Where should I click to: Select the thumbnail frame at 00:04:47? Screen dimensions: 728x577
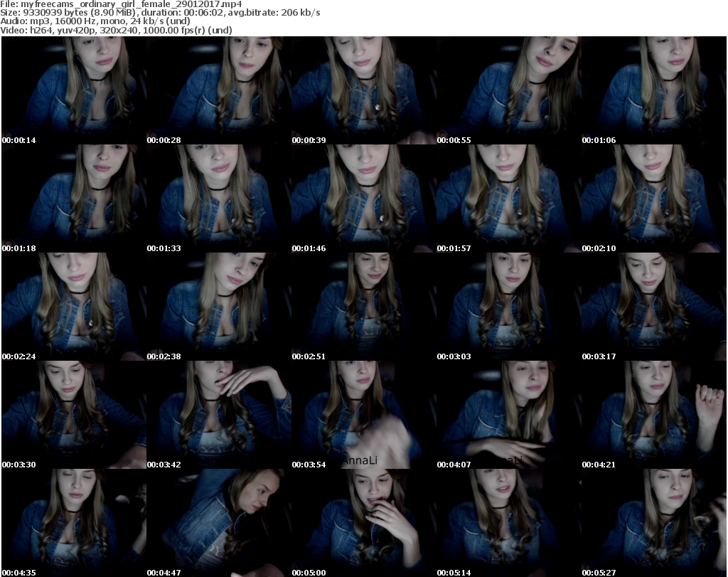tap(219, 523)
